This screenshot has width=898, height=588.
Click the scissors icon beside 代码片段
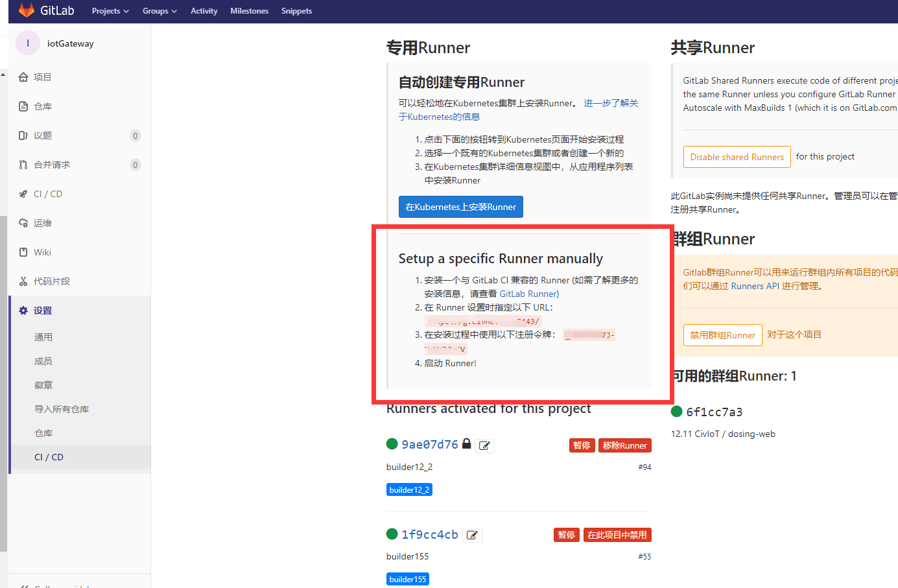(x=23, y=281)
